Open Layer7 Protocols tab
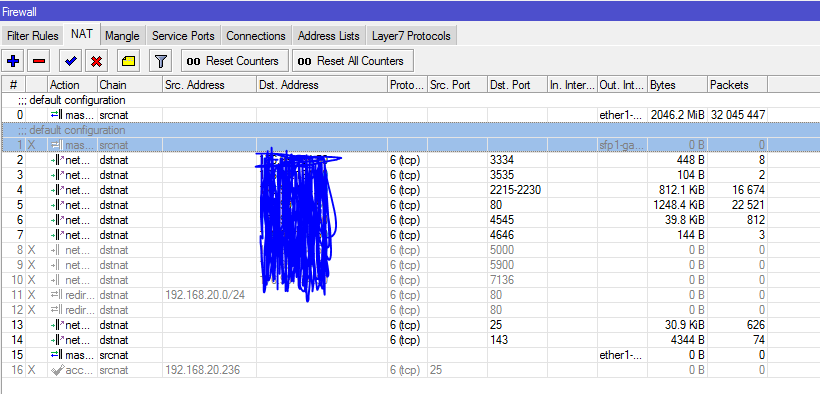 (411, 36)
